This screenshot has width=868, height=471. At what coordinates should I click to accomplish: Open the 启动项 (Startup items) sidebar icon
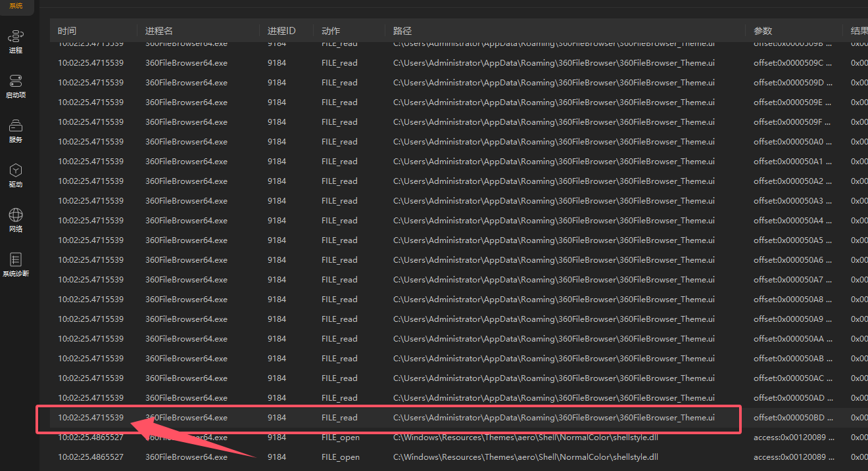point(16,85)
